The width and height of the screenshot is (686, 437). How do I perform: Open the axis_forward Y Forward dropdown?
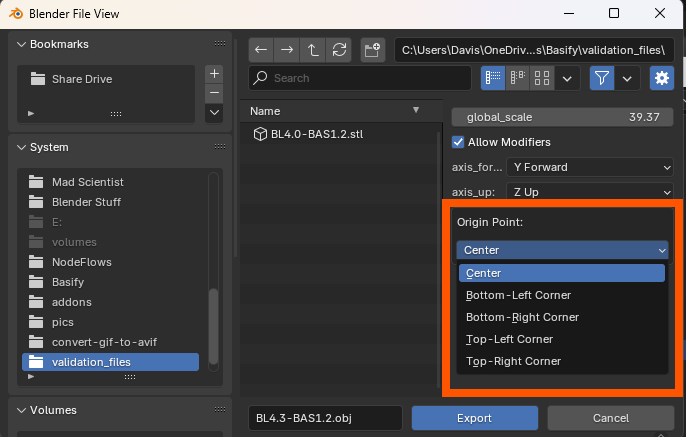click(x=589, y=167)
